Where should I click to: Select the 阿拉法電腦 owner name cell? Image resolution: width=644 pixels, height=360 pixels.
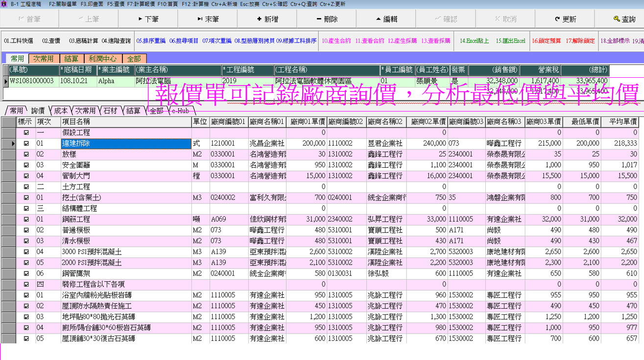(178, 81)
